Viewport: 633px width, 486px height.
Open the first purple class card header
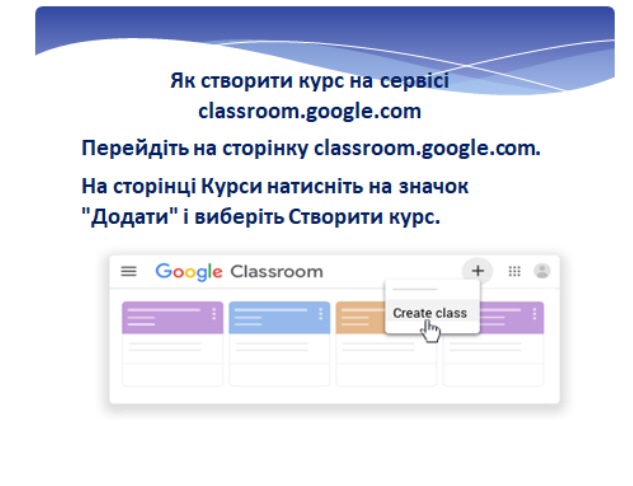click(160, 317)
